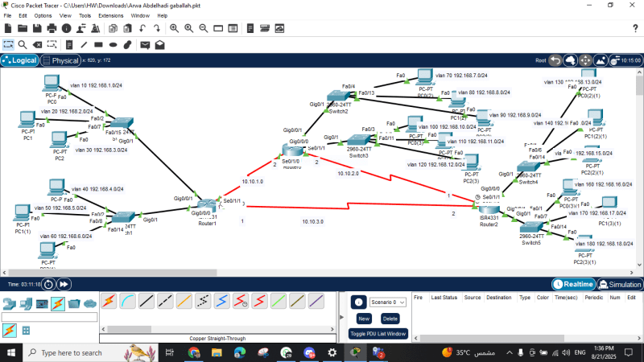Screen dimensions: 644x362
Task: Open the Help question mark icon
Action: point(635,28)
